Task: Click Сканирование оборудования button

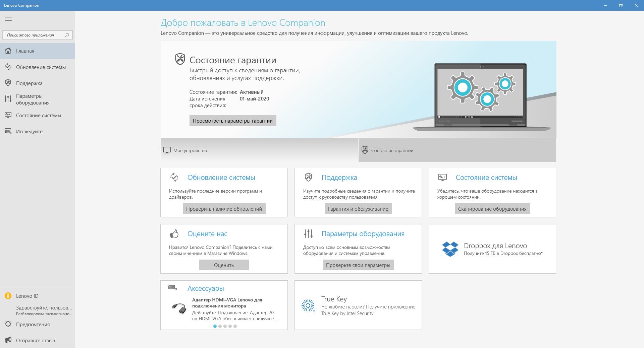Action: point(492,209)
